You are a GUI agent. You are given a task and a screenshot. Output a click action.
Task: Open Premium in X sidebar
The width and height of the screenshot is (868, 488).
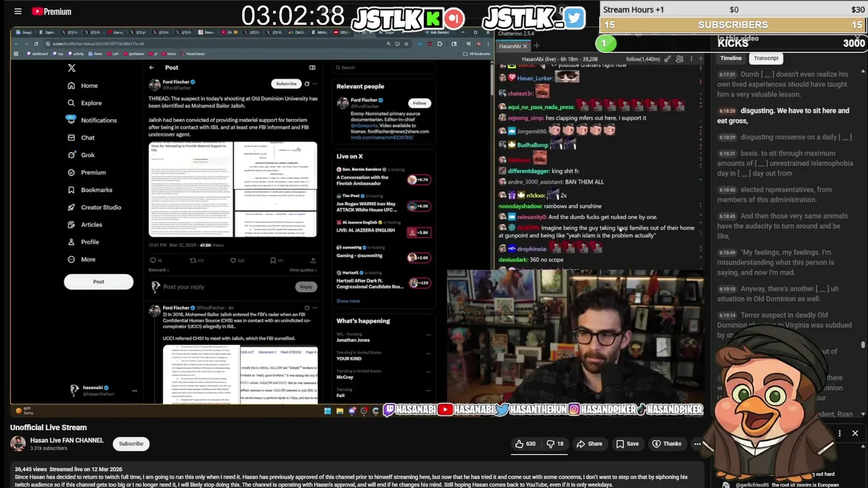coord(86,172)
